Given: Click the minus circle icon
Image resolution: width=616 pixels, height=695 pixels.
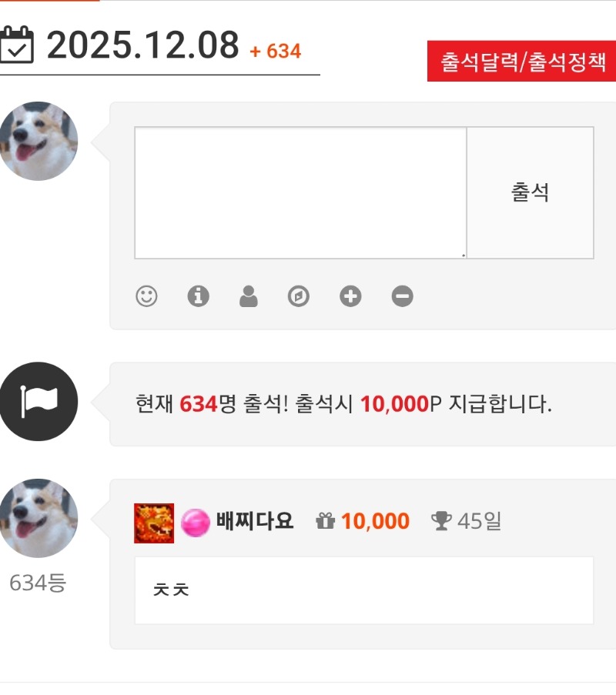Looking at the screenshot, I should [402, 296].
